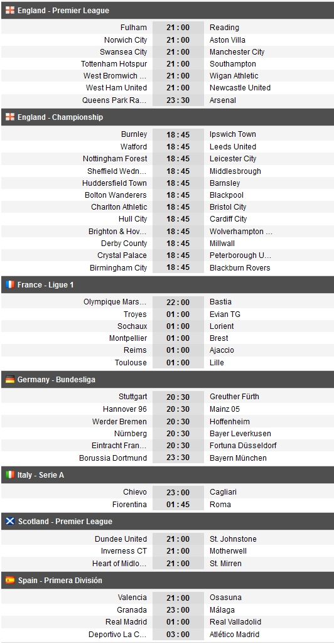Select the Fiorentina vs Roma 01:45 time
Screen dimensions: 334x644
(x=178, y=505)
